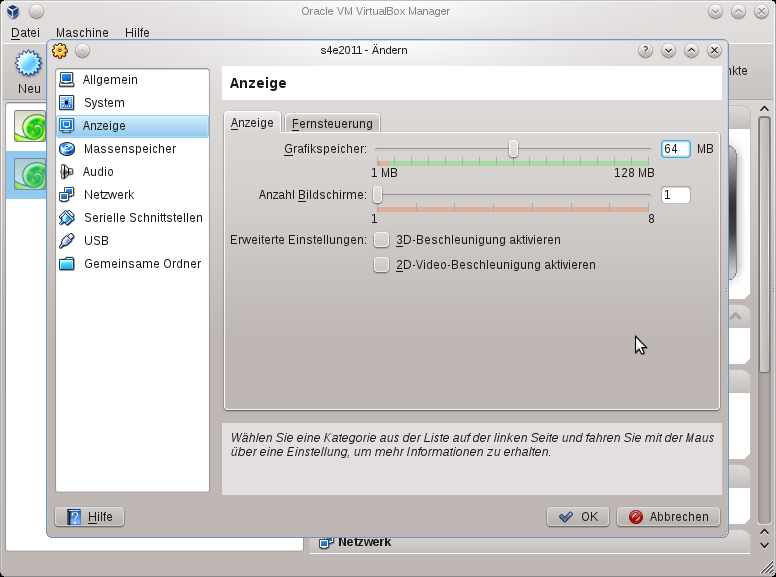Viewport: 776px width, 577px height.
Task: Click the Netzwerk icon in settings list
Action: coord(67,194)
